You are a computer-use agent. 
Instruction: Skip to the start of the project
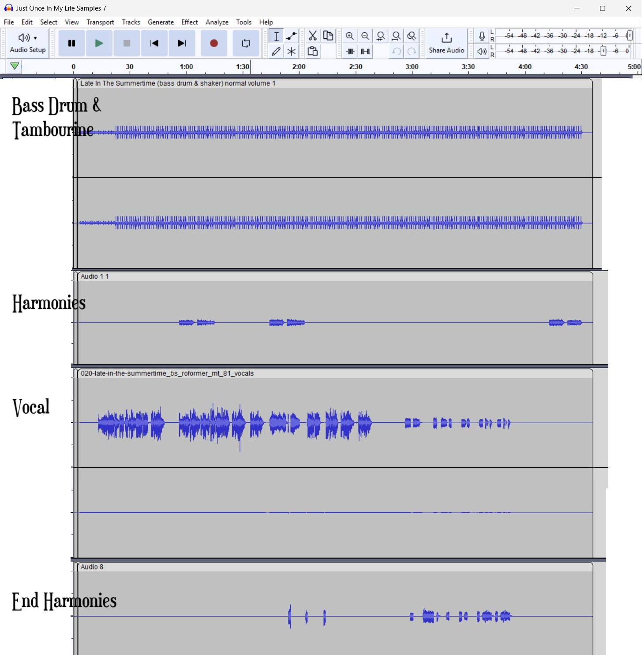(x=154, y=43)
